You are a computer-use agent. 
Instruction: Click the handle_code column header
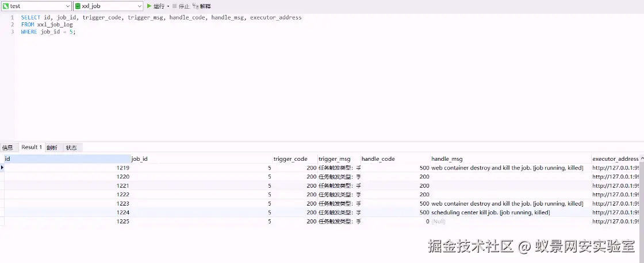point(396,159)
